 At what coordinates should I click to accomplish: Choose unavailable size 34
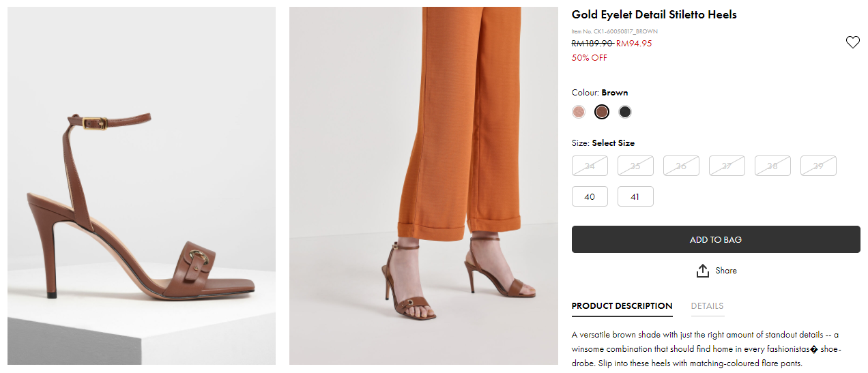point(590,166)
